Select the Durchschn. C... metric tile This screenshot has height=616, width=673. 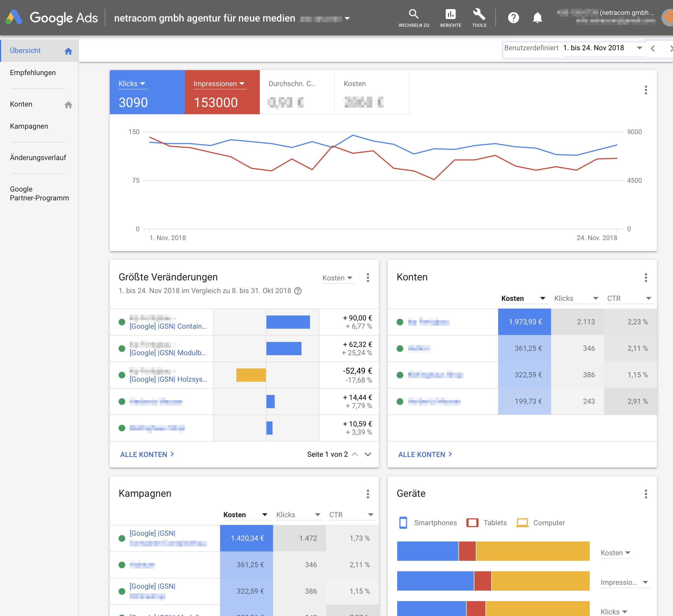click(297, 92)
